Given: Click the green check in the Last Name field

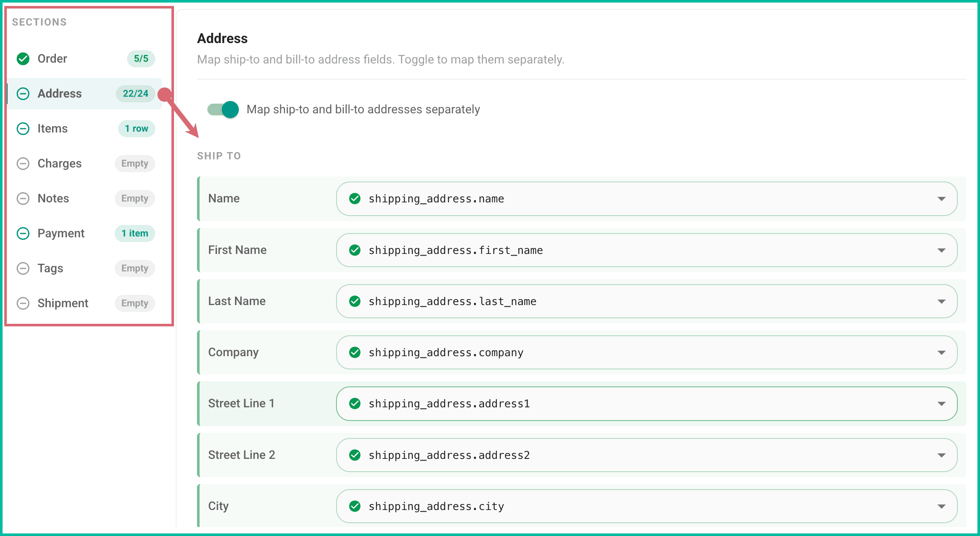Looking at the screenshot, I should click(x=355, y=301).
